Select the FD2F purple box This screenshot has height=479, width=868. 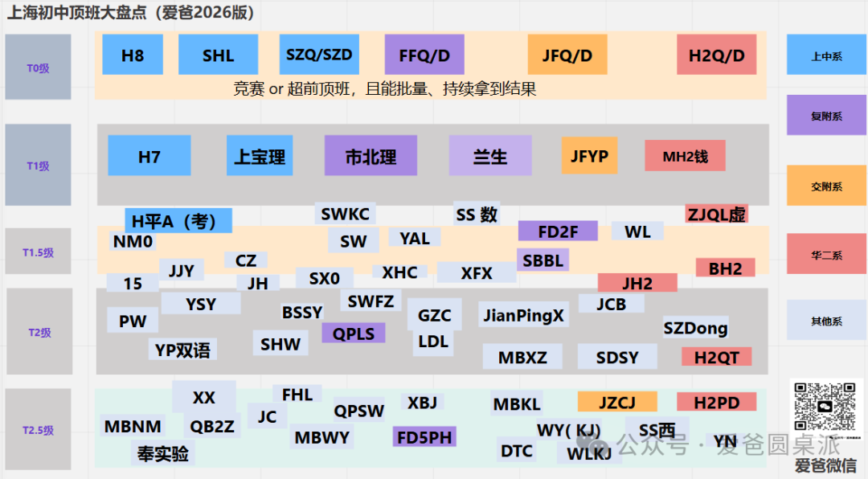coord(558,231)
